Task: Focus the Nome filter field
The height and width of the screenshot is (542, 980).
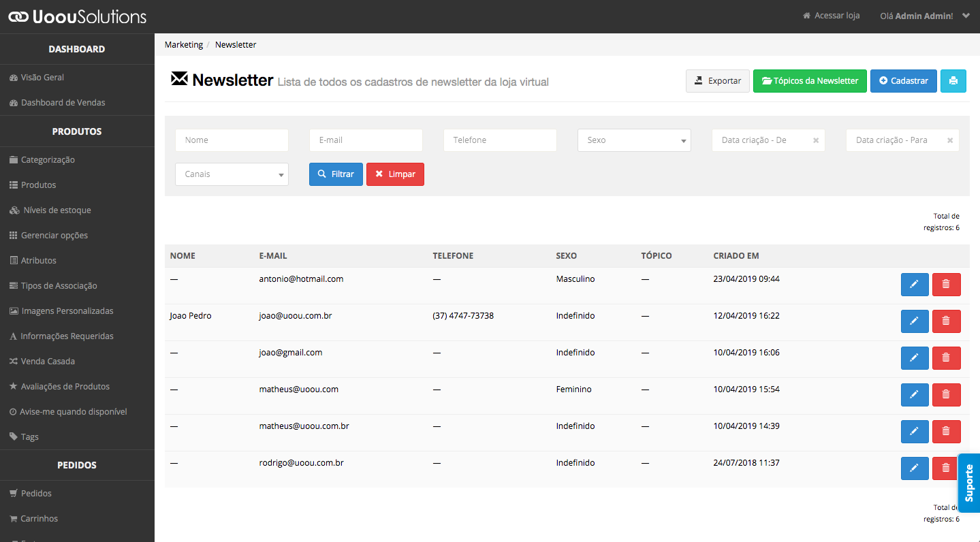Action: [x=232, y=140]
